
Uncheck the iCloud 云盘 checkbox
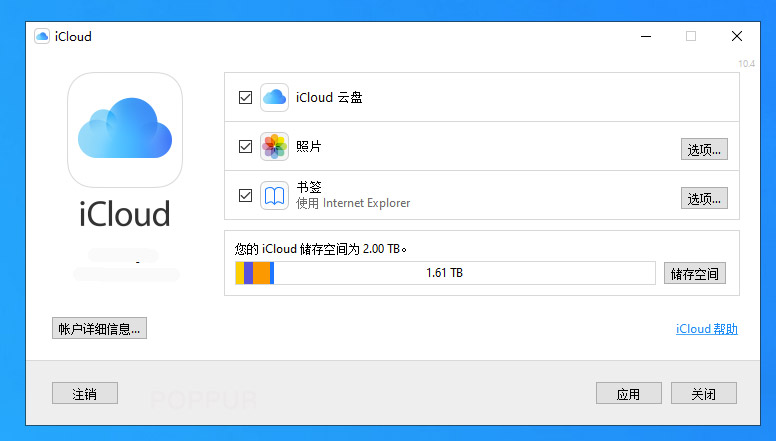pos(245,98)
